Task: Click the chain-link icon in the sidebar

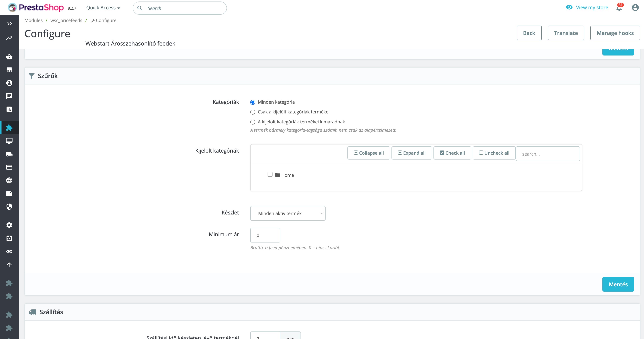Action: 9,251
